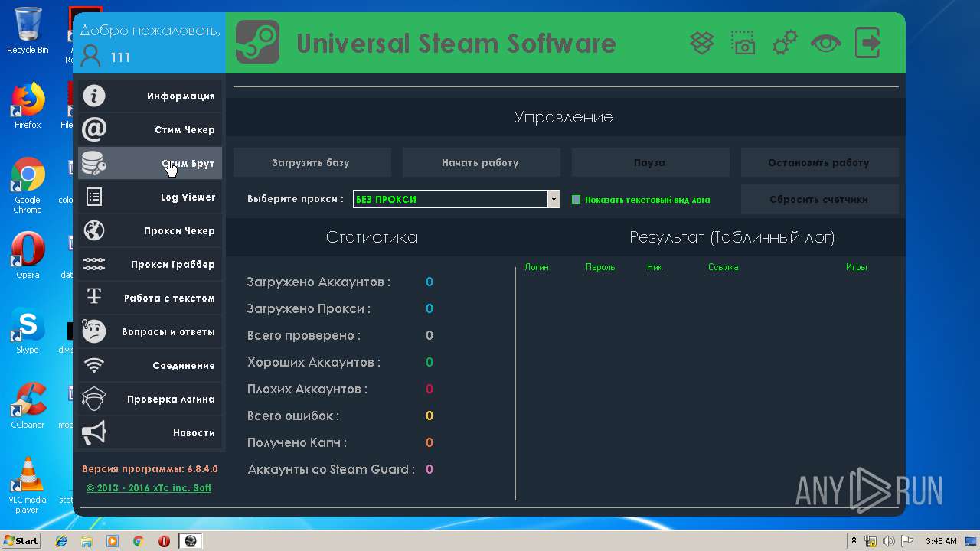Open the 2013 - 2016 xTc inc. Soft link

(149, 487)
